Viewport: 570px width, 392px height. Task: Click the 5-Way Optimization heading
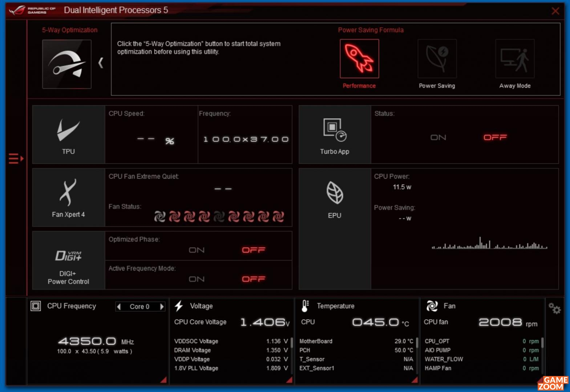[70, 30]
